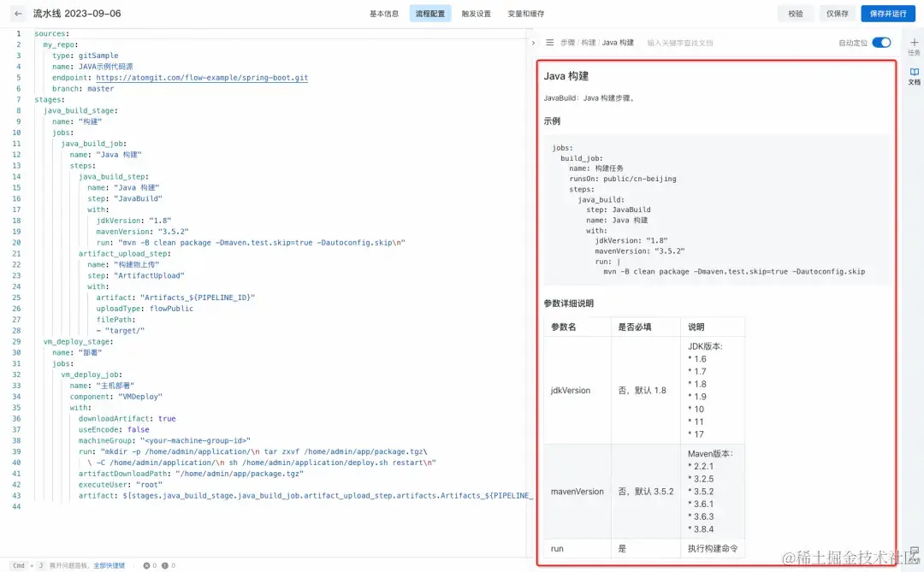Click the 'java_build_stage:' line
This screenshot has height=572, width=924.
[80, 111]
